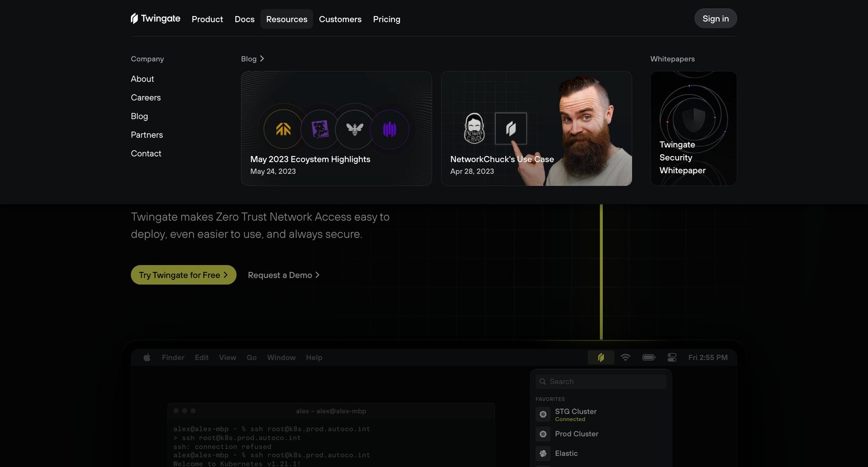Open the Pricing page
Screen dimensions: 868x467
[387, 19]
